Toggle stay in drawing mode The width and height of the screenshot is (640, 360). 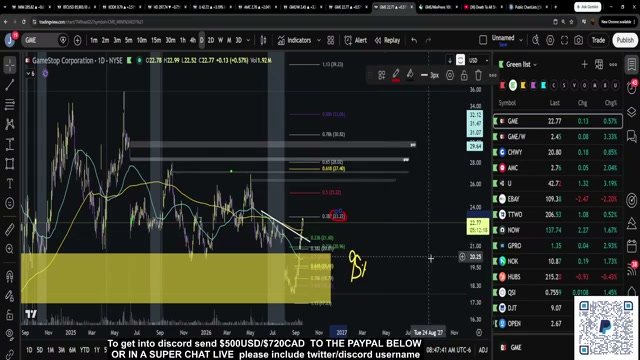point(10,296)
